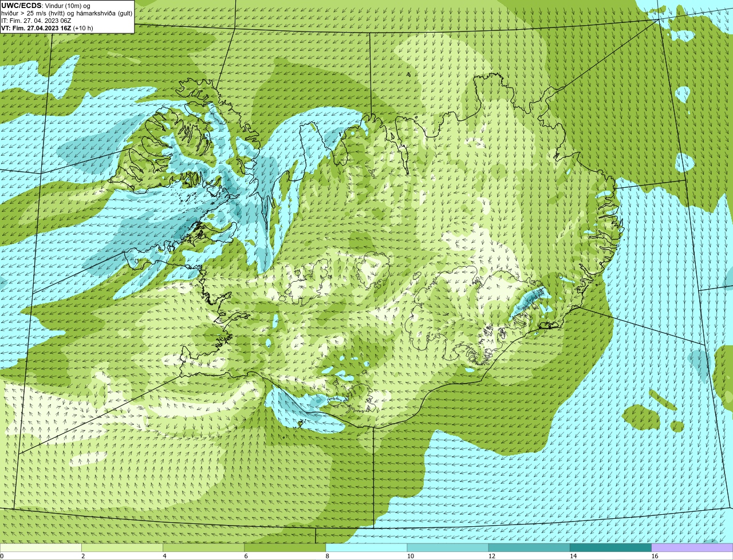Click the 'VT: Fim. 27.04.2023 16Z (+10 h)' line
733x560 pixels.
pos(47,28)
